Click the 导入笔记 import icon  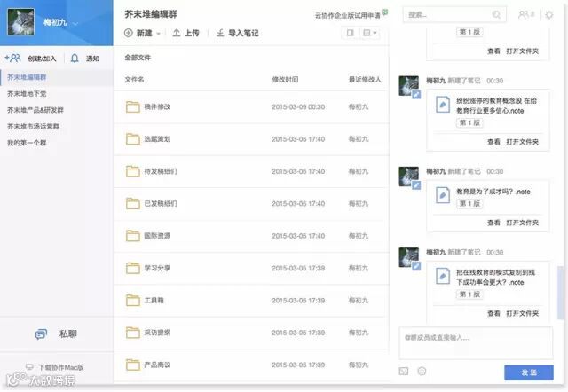pyautogui.click(x=220, y=33)
